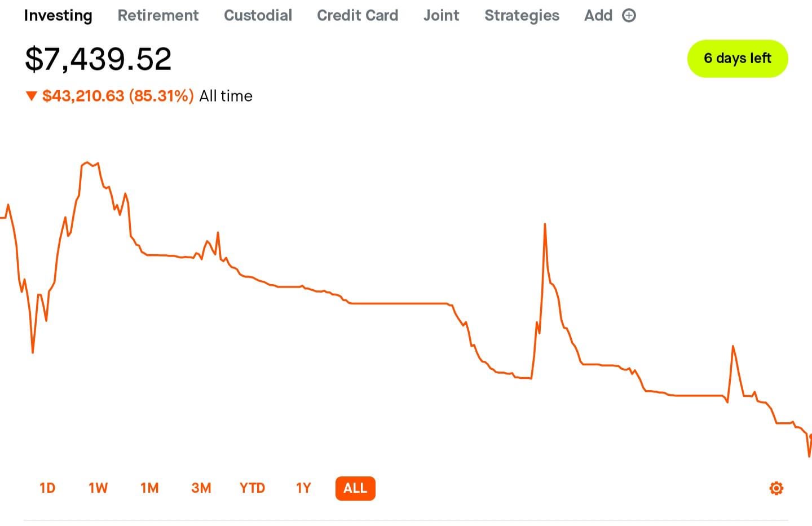This screenshot has height=526, width=812.
Task: Select the 1D chart range
Action: click(x=47, y=488)
